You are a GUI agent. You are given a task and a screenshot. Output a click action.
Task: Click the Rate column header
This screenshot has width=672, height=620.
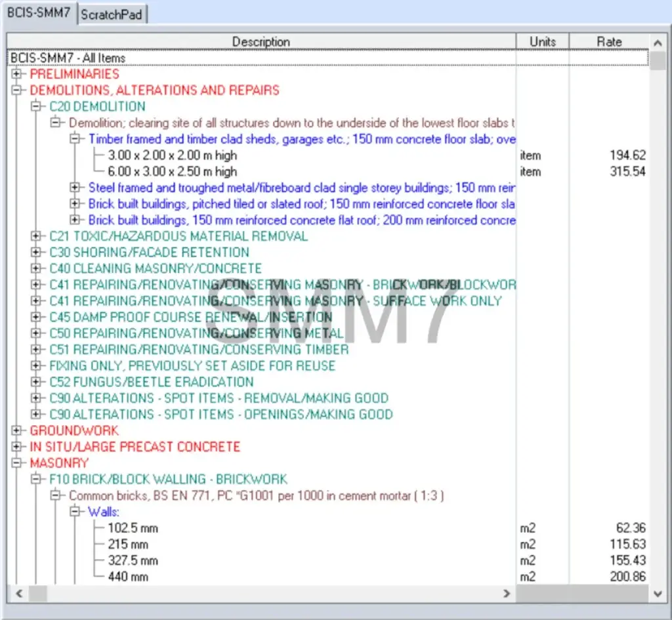click(x=609, y=41)
